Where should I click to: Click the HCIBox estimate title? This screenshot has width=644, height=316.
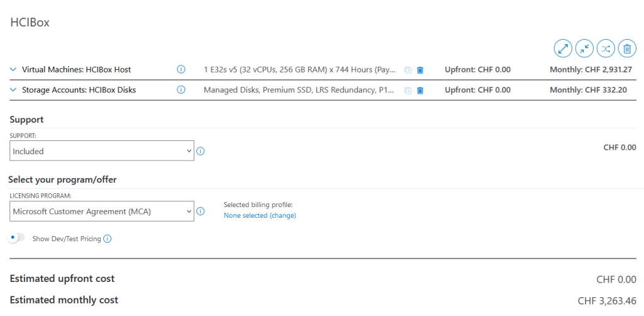pos(30,23)
